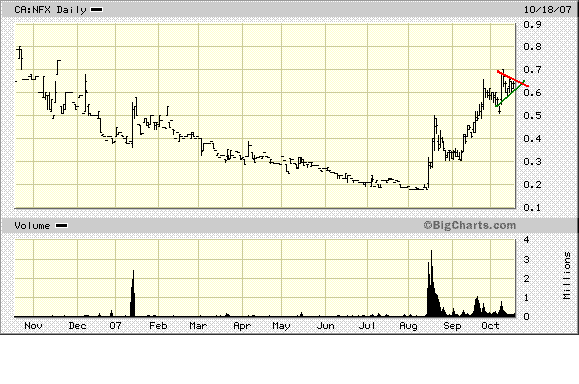Select the Dec month label
This screenshot has width=579, height=384.
(x=78, y=326)
